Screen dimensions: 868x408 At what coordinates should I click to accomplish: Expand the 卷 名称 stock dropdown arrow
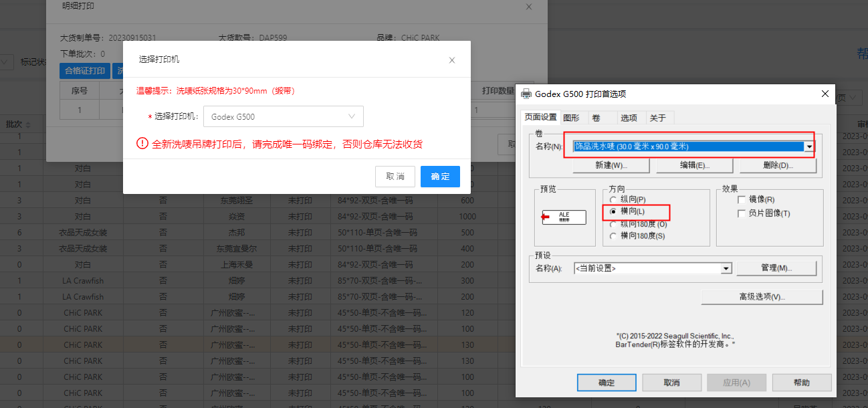(810, 146)
